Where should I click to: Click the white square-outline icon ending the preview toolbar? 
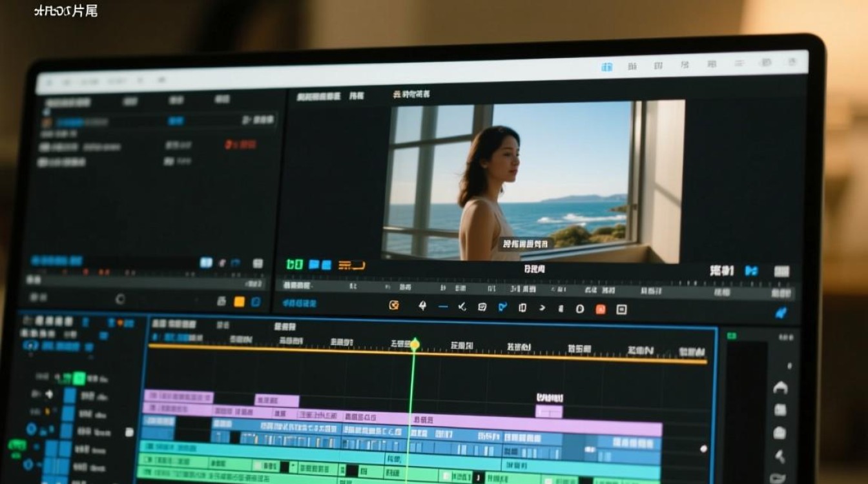point(621,309)
